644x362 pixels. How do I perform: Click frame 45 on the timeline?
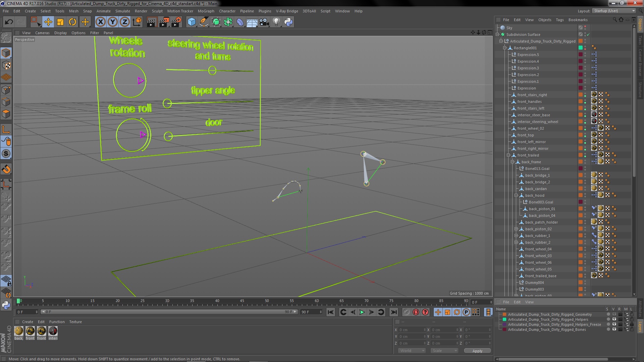pyautogui.click(x=242, y=301)
